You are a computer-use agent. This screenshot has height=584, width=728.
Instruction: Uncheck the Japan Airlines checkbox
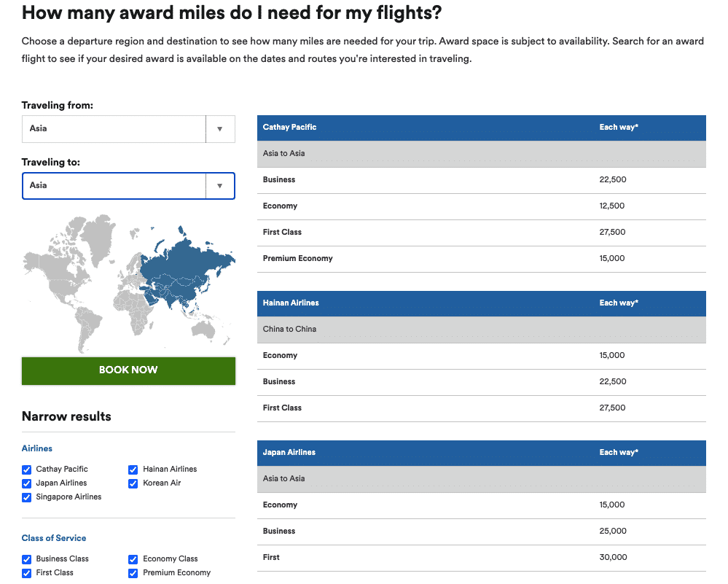tap(27, 483)
